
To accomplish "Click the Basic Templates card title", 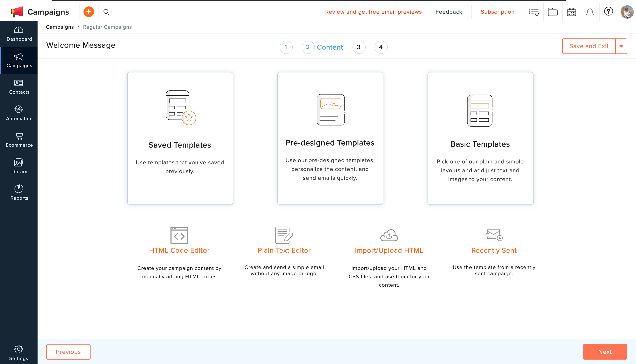I will click(480, 144).
